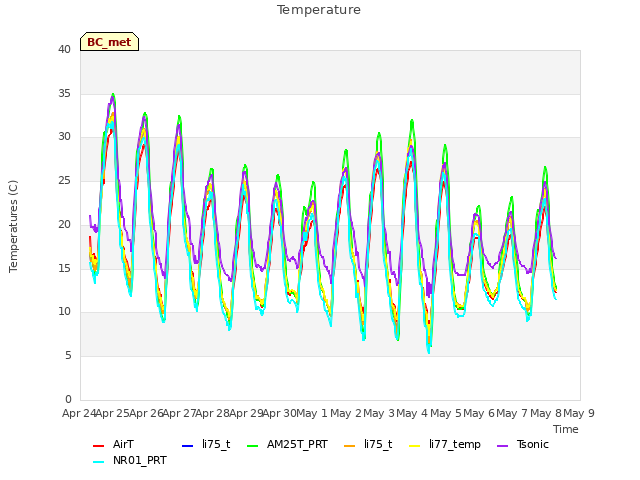Image resolution: width=640 pixels, height=480 pixels.
Task: Click the May 5 x-axis tick label
Action: [x=445, y=413]
